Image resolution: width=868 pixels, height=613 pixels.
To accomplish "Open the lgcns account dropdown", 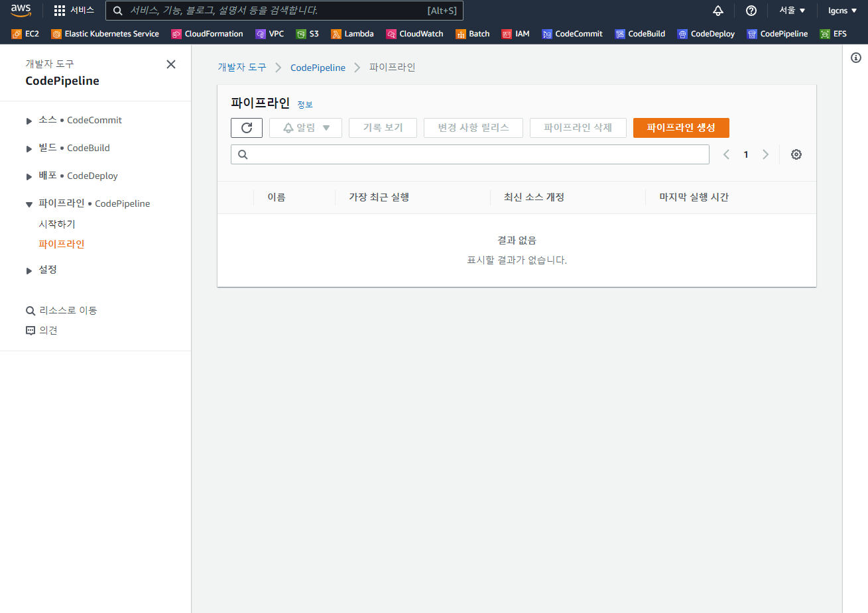I will [x=843, y=11].
